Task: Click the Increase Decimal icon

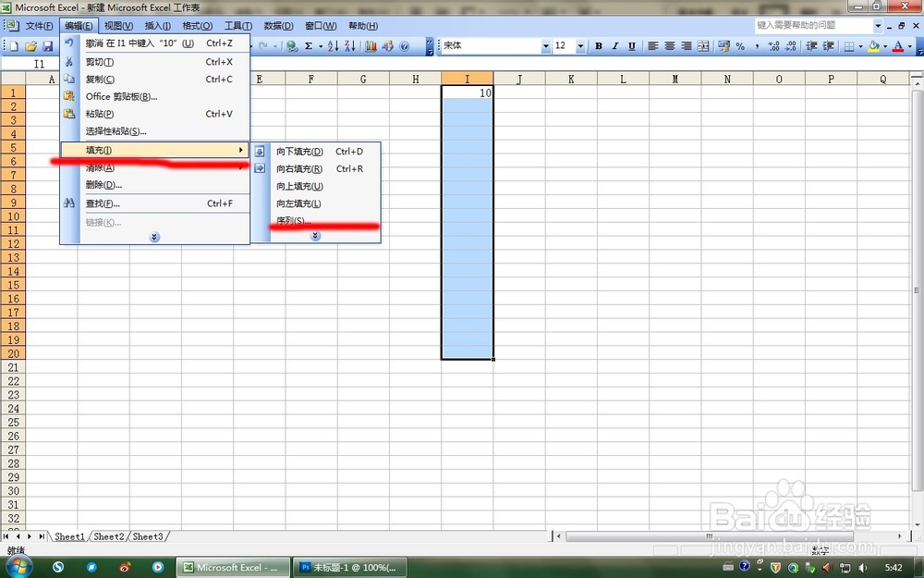Action: click(x=773, y=46)
